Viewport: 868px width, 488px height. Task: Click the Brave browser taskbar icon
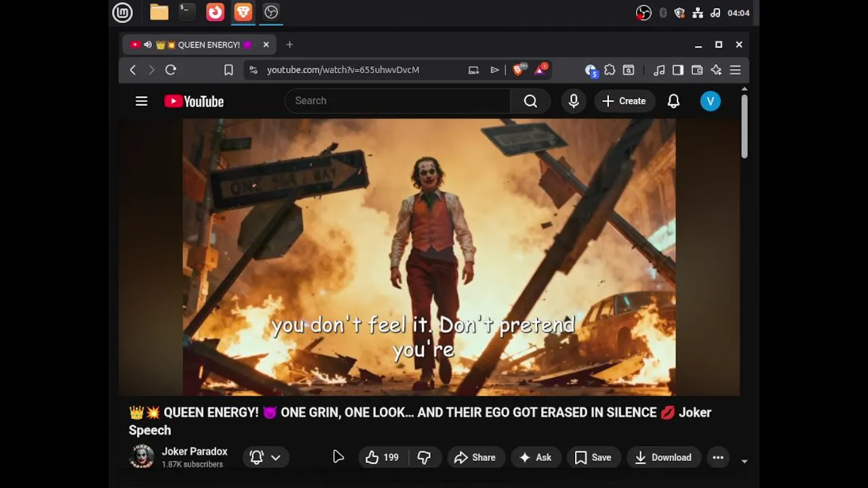243,12
